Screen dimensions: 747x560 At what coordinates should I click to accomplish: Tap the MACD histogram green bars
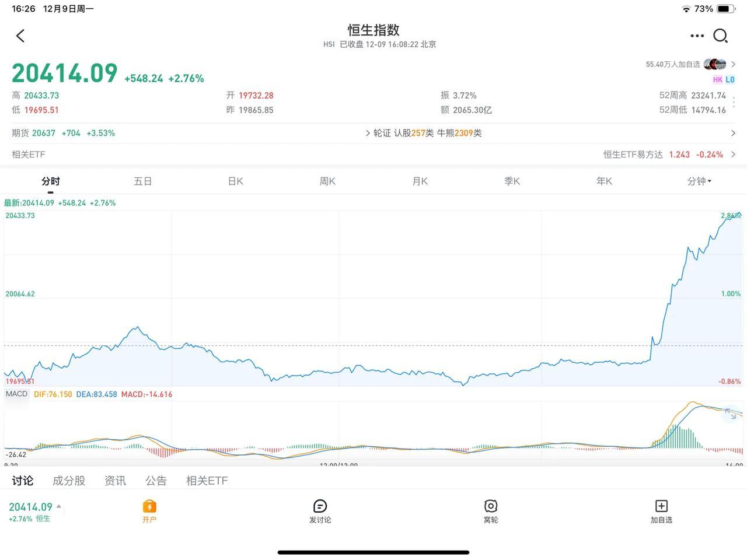677,436
